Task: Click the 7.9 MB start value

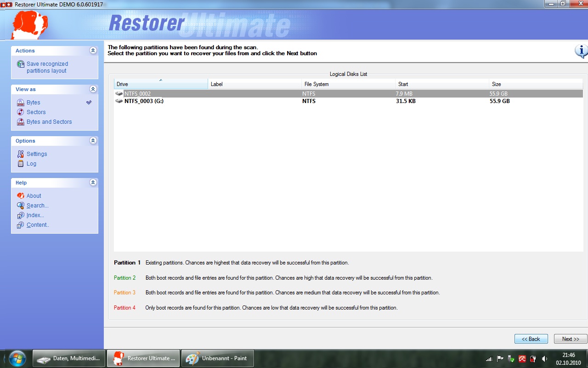Action: 404,94
